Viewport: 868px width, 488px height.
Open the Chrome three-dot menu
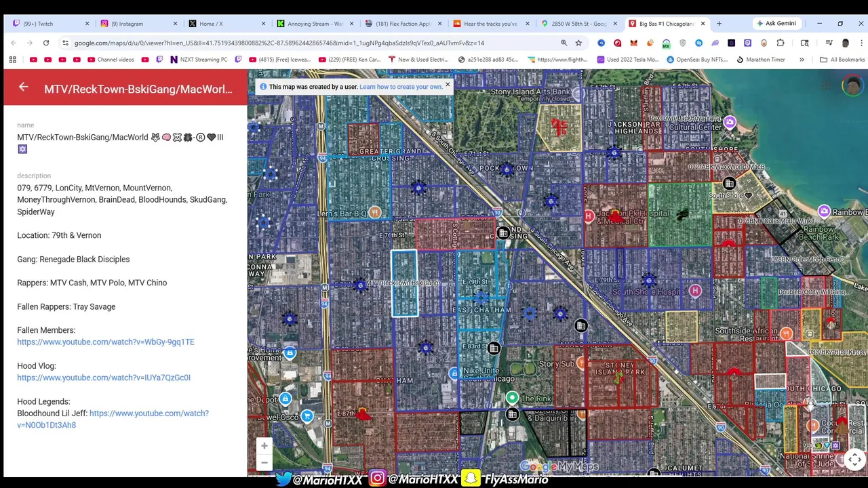[x=861, y=43]
